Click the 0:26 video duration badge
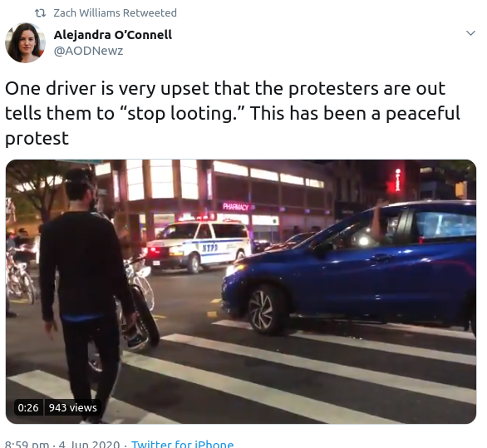 tap(28, 407)
